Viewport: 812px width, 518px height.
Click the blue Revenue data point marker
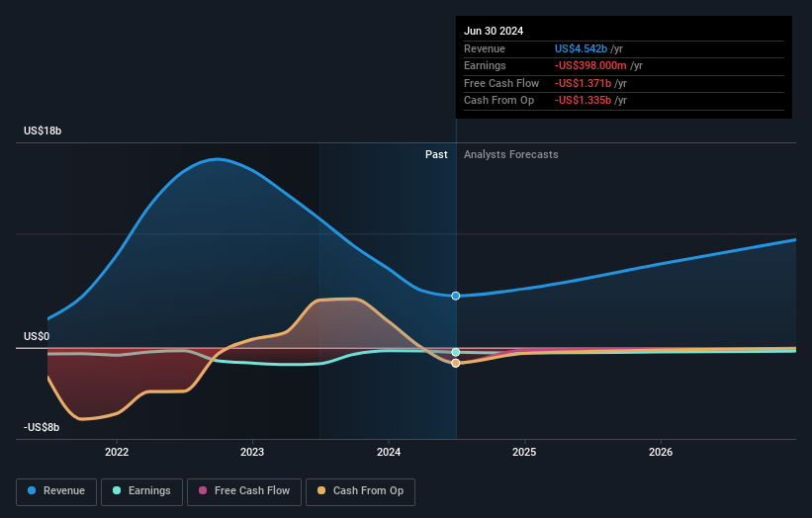(x=456, y=296)
